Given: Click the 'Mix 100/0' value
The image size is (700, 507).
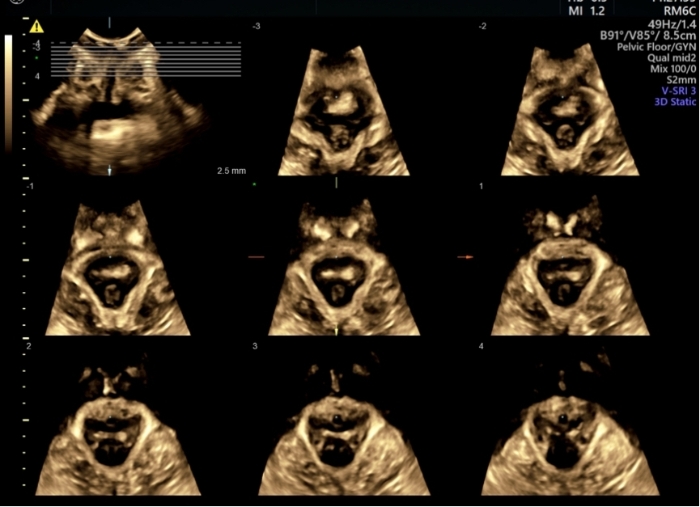Looking at the screenshot, I should click(673, 69).
